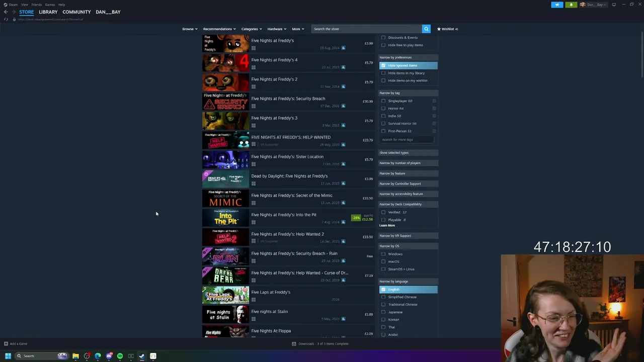Switch to the COMMUNITY tab
Screen dimensions: 644x362
[x=77, y=12]
